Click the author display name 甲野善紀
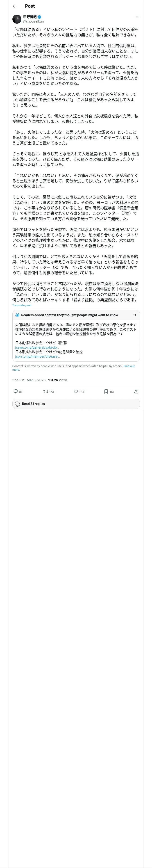This screenshot has width=152, height=868. [30, 17]
